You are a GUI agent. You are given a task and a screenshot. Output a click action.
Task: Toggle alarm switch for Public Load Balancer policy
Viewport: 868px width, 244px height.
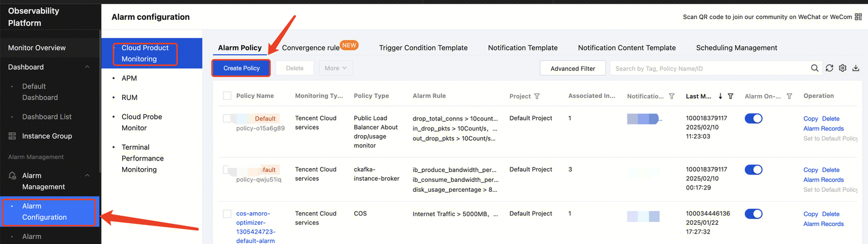coord(753,118)
